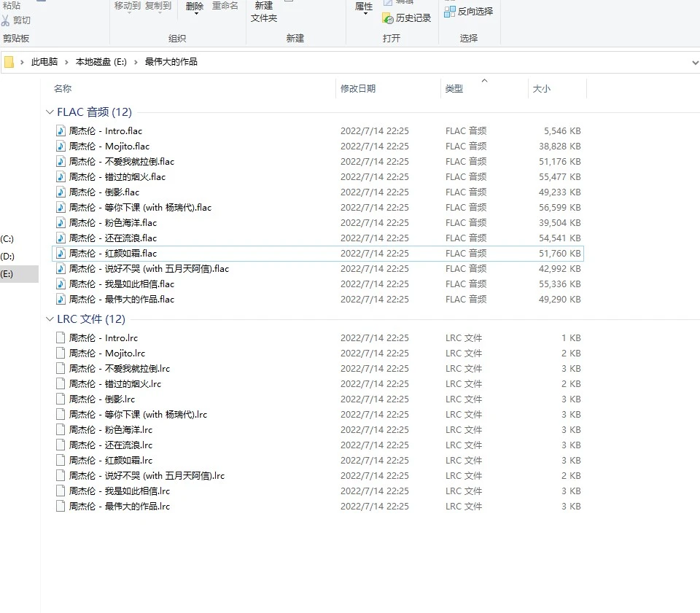Select the audio icon of 我是如此相信.flac
This screenshot has width=700, height=613.
(x=61, y=284)
